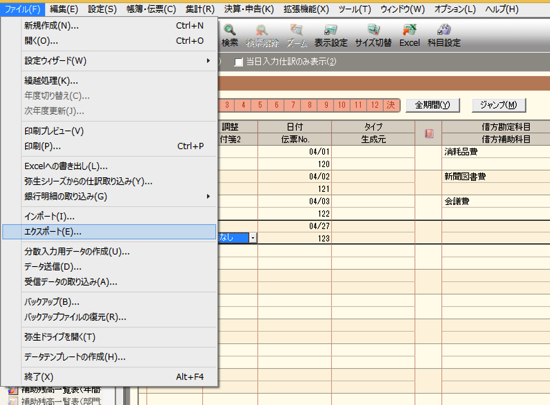The height and width of the screenshot is (405, 550).
Task: Select 終了(X) menu entry
Action: 109,377
